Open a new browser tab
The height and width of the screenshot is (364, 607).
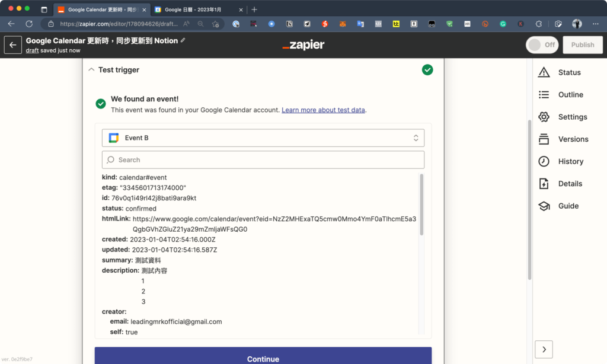click(x=254, y=9)
